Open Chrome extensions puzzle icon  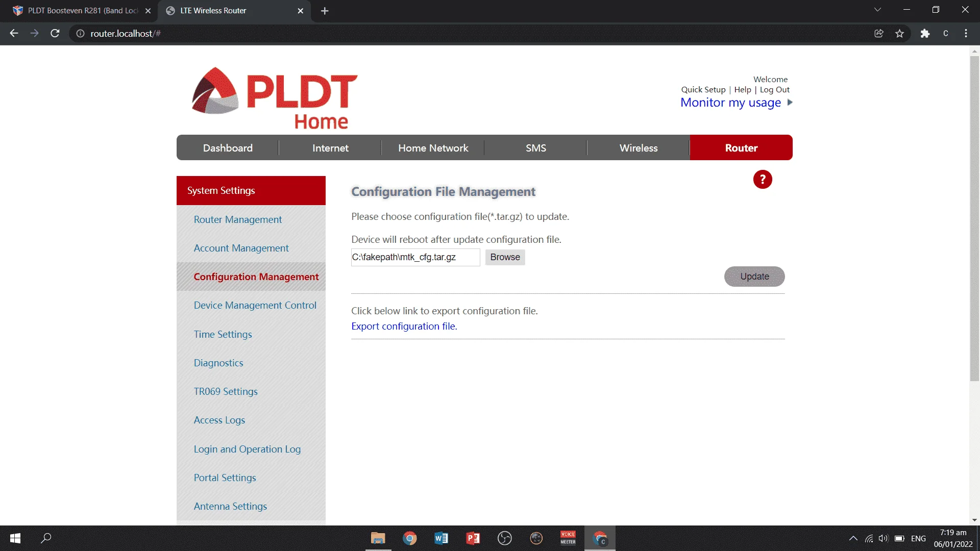tap(925, 34)
